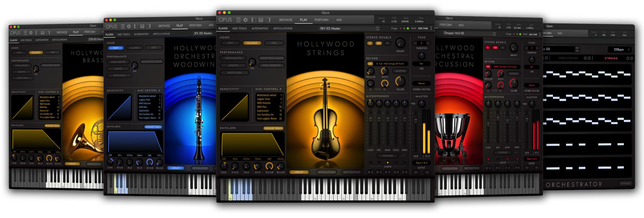Open HDW Cathedral reverb dropdown in Percussion window
This screenshot has width=644, height=218.
coord(505,67)
